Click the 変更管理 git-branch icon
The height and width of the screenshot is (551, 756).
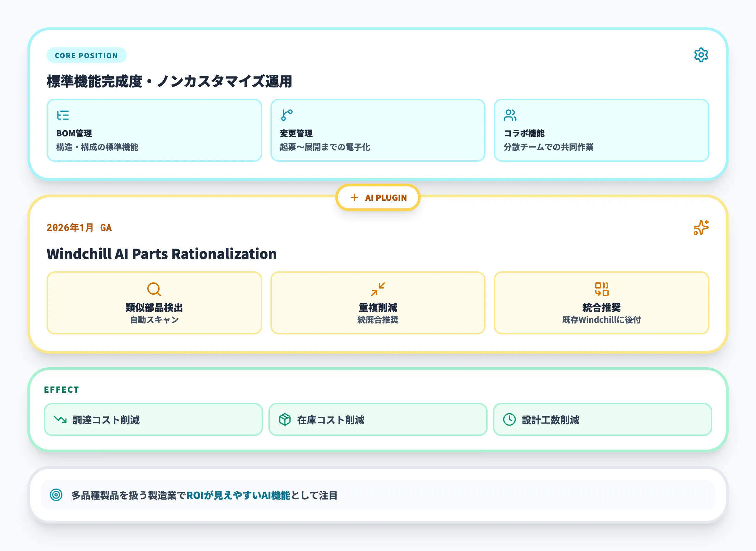(287, 115)
